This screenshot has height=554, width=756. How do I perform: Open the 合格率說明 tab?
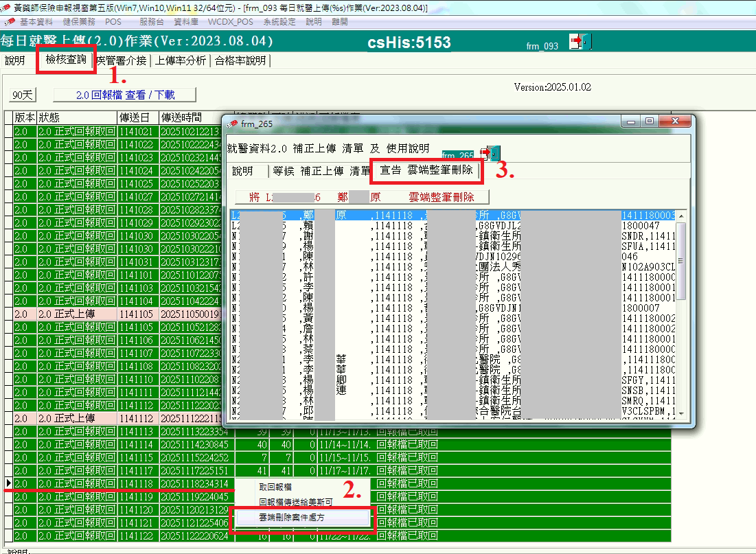coord(240,60)
